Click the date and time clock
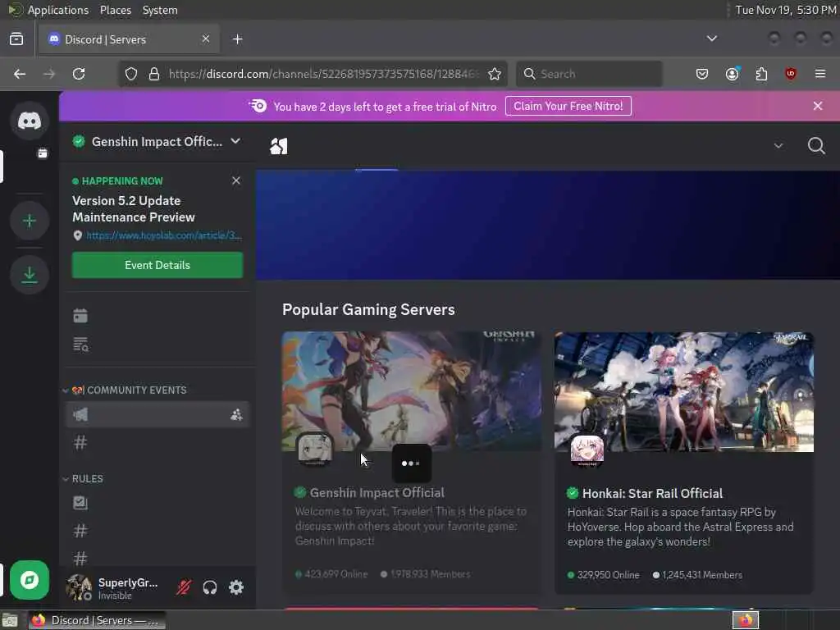This screenshot has height=630, width=840. coord(785,10)
